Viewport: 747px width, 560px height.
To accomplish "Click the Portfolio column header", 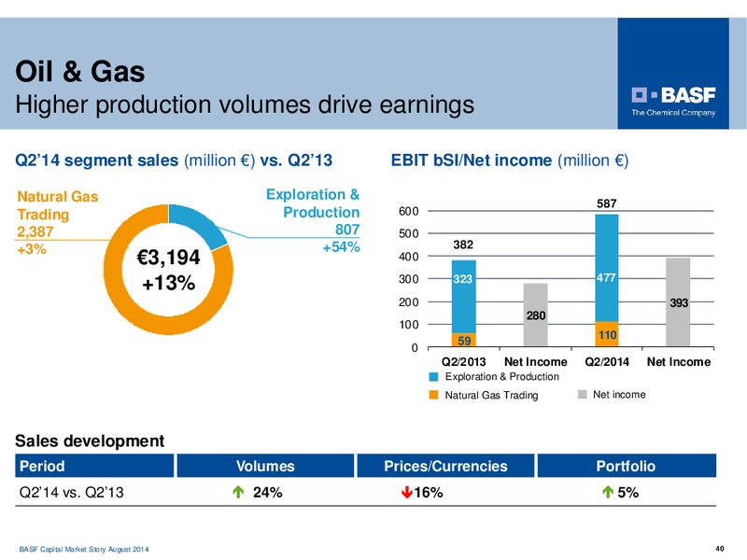I will [627, 466].
